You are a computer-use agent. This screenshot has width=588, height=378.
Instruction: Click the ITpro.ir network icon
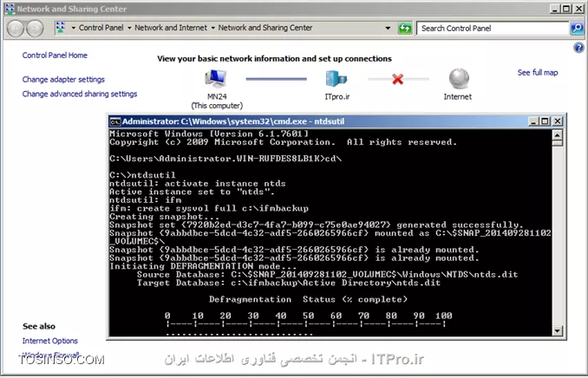pyautogui.click(x=336, y=79)
